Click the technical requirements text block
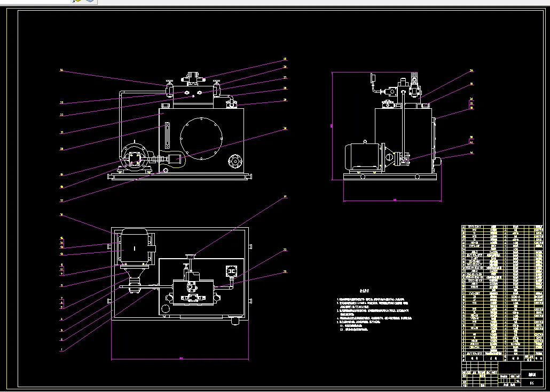This screenshot has width=550, height=392. pos(374,310)
